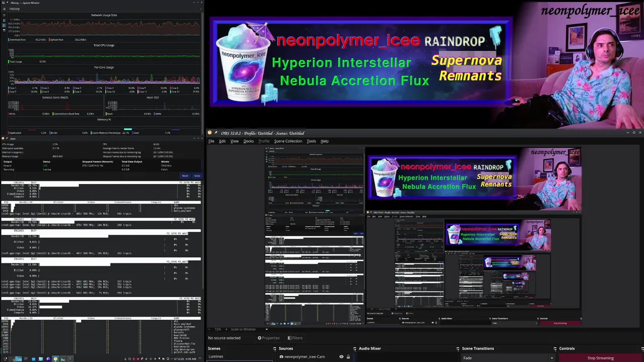Open the OBS File menu

pos(211,141)
